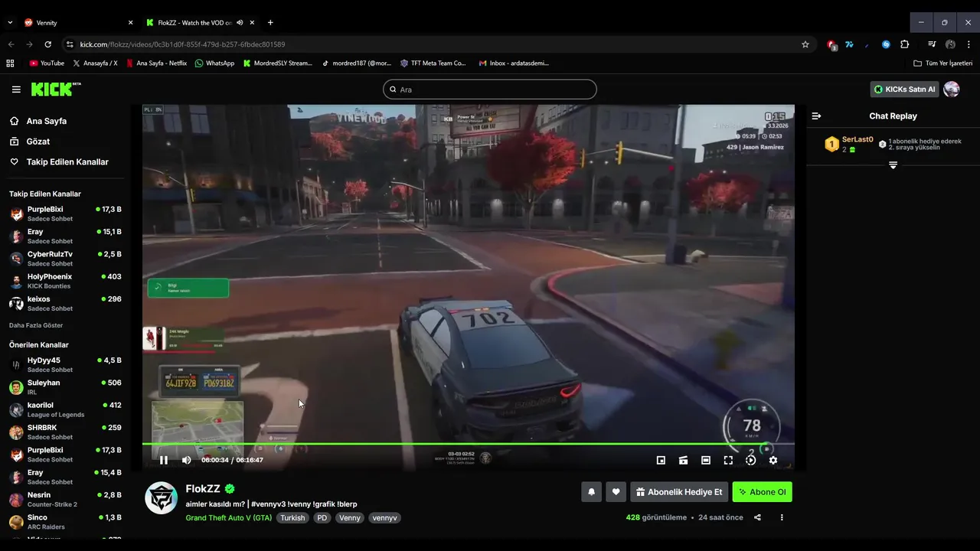Open the Chrome three-dot menu
The image size is (980, 551).
969,44
